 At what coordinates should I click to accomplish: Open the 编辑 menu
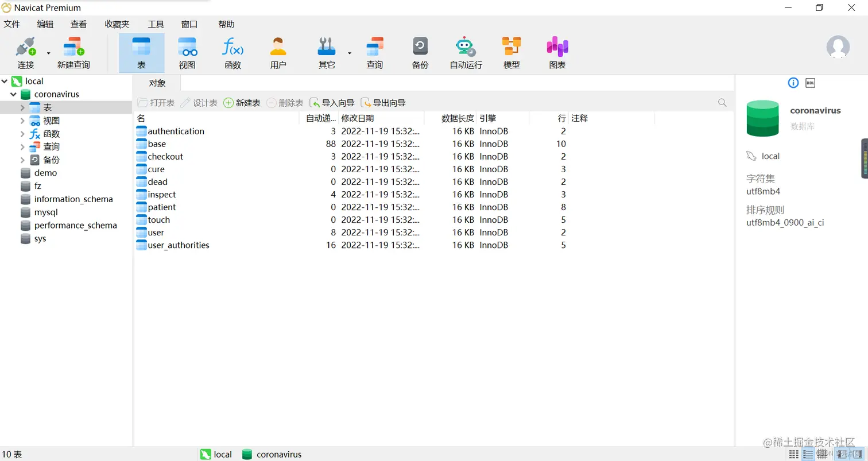pyautogui.click(x=45, y=24)
